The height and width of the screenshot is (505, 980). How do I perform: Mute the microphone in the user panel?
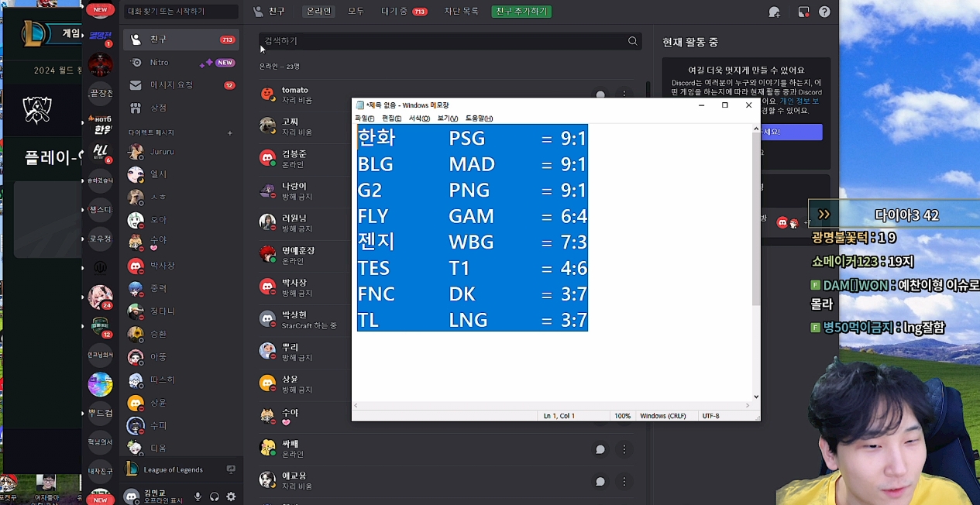pyautogui.click(x=198, y=496)
